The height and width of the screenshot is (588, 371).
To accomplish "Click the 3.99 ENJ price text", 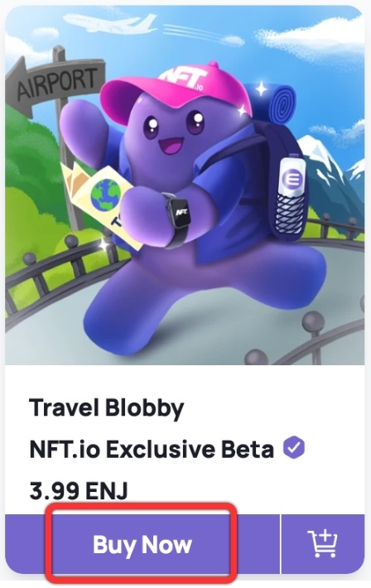I will coord(79,490).
